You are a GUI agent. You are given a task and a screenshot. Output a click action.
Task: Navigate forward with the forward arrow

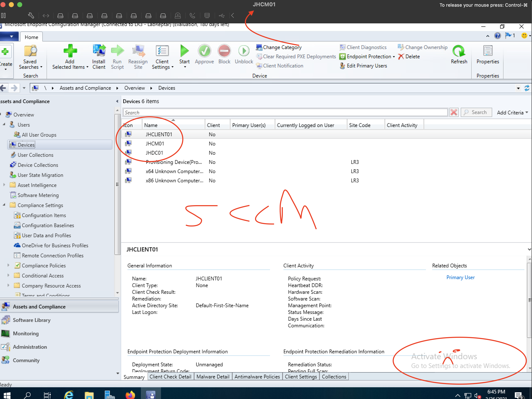pyautogui.click(x=14, y=88)
